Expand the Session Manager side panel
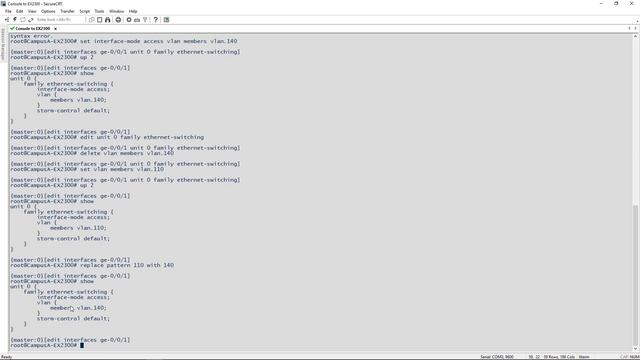Image resolution: width=640 pixels, height=360 pixels. pos(3,44)
